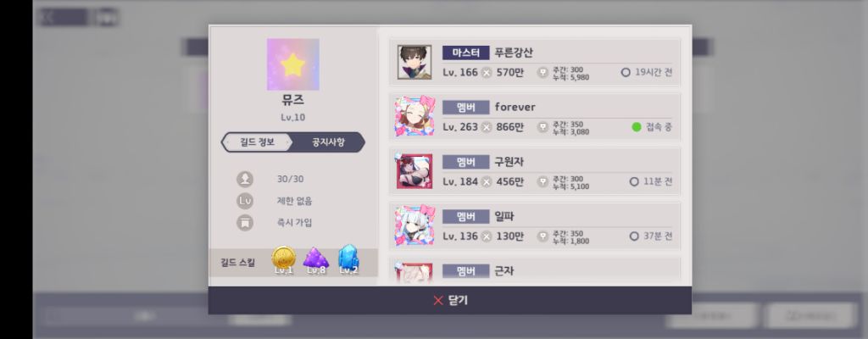This screenshot has height=339, width=868.
Task: Click the join type bookmark icon
Action: click(245, 223)
